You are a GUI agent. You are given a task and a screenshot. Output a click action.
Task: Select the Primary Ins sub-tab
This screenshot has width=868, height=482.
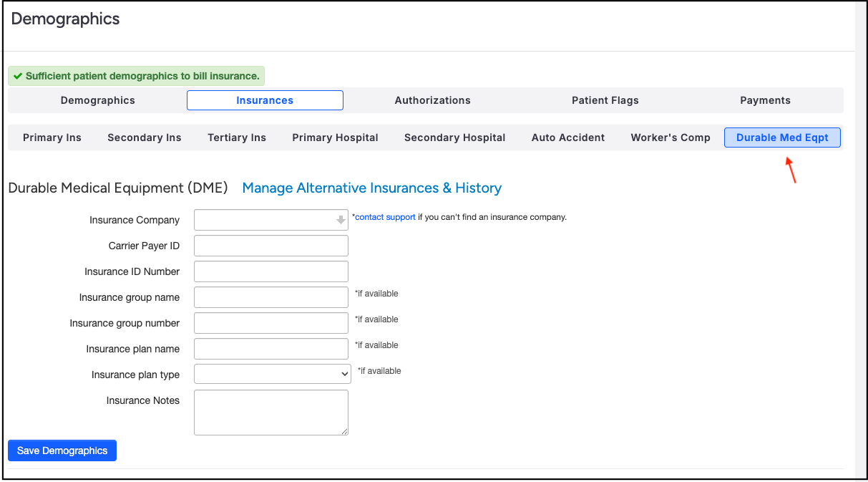52,138
